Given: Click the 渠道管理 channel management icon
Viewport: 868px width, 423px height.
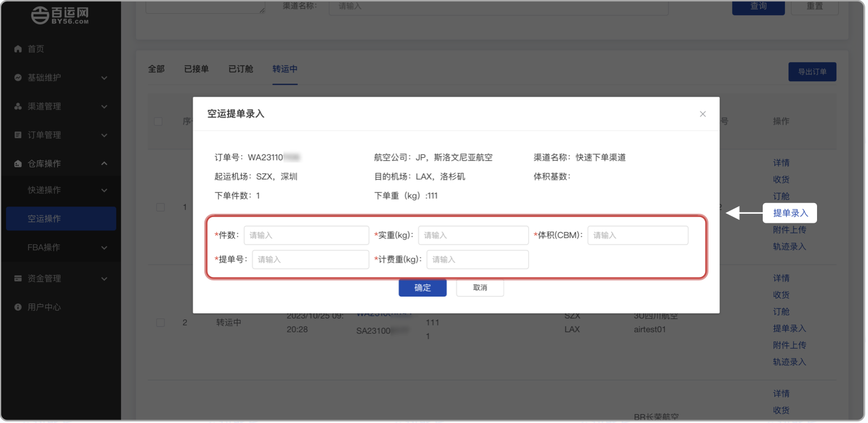Looking at the screenshot, I should pos(17,106).
